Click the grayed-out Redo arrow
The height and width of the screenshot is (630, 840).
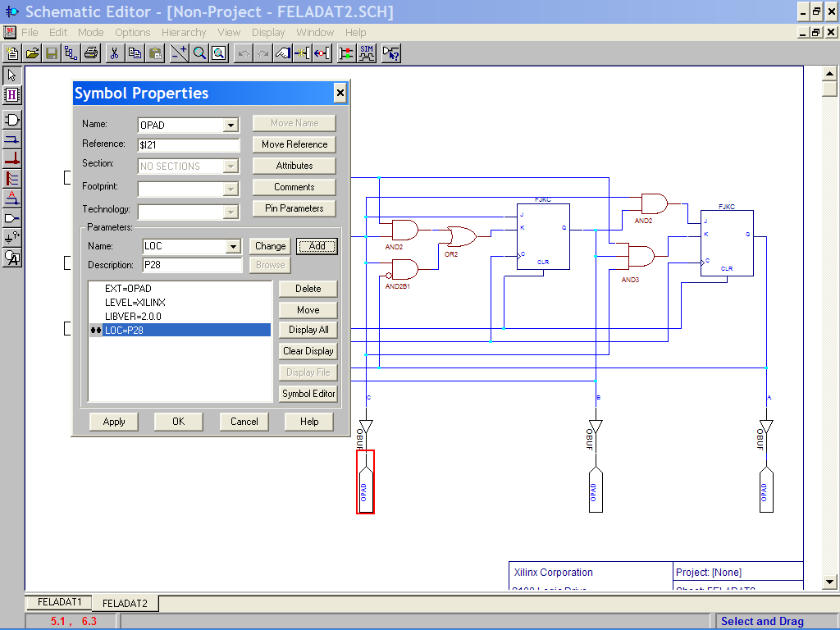(263, 53)
